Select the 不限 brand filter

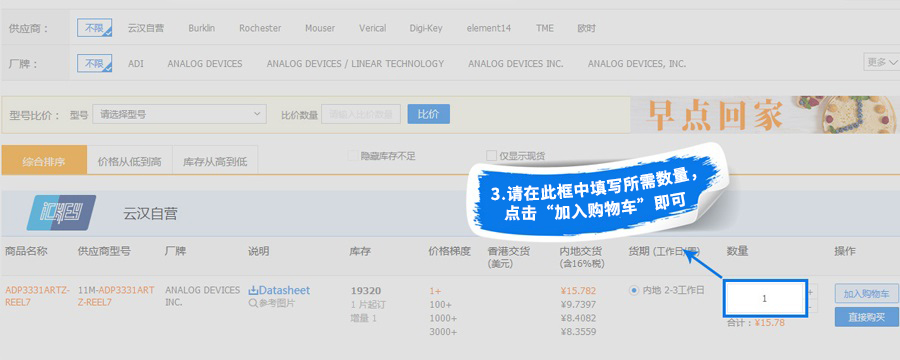point(95,64)
